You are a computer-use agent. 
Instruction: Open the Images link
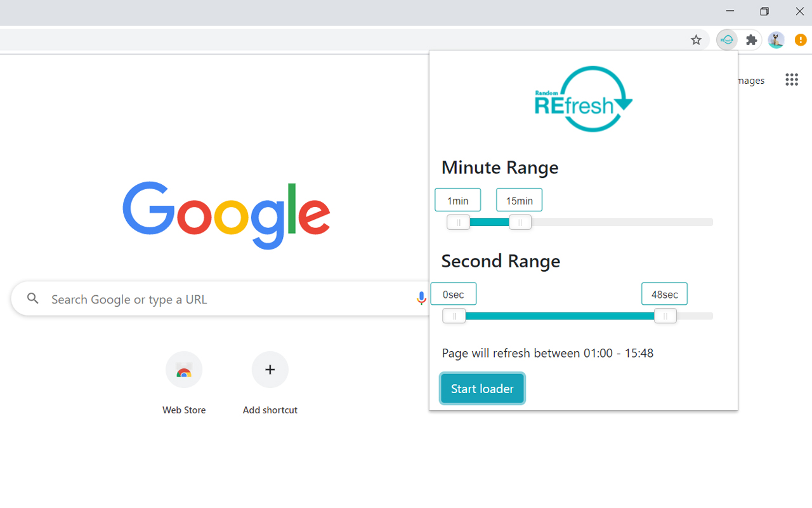(x=749, y=80)
